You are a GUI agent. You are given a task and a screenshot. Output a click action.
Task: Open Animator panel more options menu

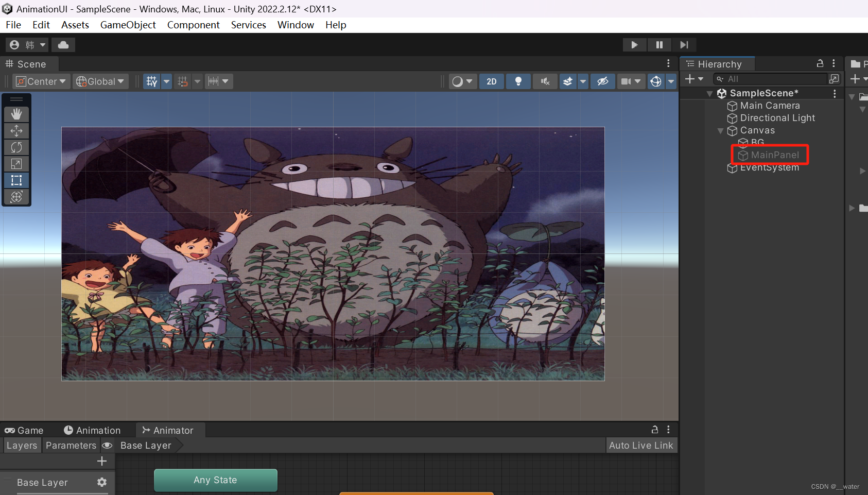[x=668, y=430]
